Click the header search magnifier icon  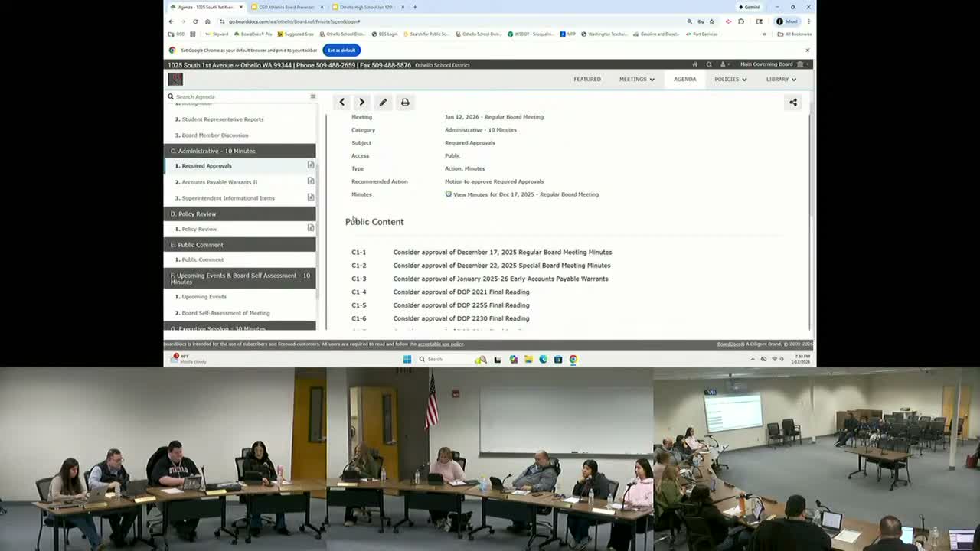coord(709,64)
